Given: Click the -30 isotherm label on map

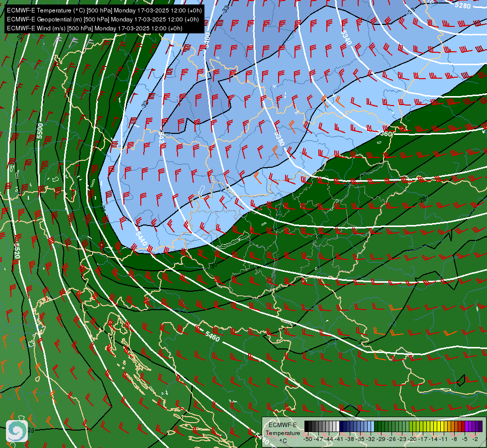Looking at the screenshot, I should click(213, 265).
